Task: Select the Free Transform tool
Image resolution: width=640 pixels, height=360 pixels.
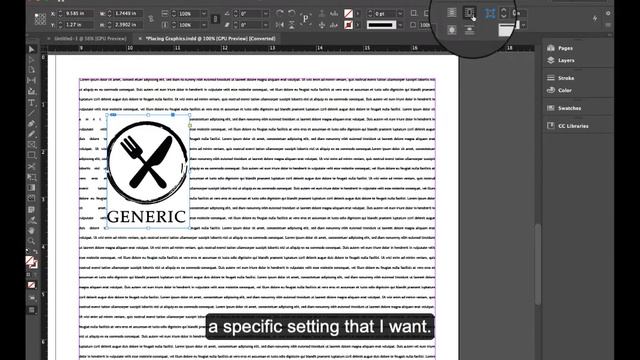Action: coord(31,177)
